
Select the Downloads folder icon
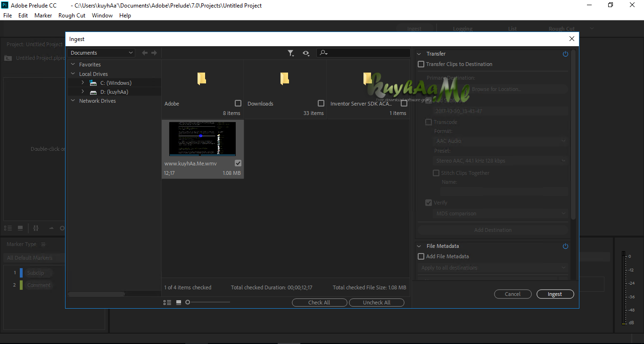284,79
